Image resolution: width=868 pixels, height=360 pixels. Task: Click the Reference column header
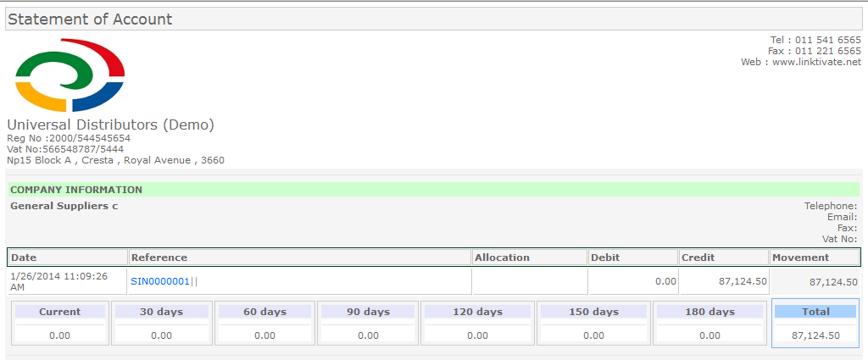[300, 258]
